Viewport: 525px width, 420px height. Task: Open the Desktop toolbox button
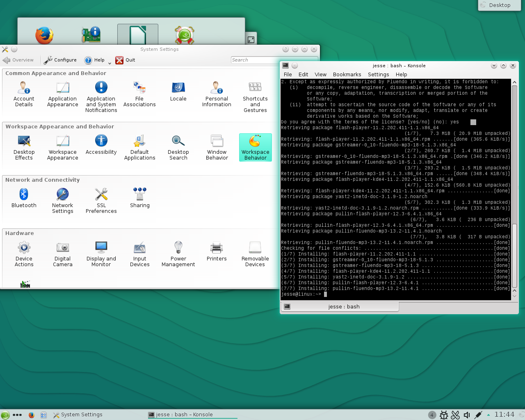pyautogui.click(x=499, y=5)
